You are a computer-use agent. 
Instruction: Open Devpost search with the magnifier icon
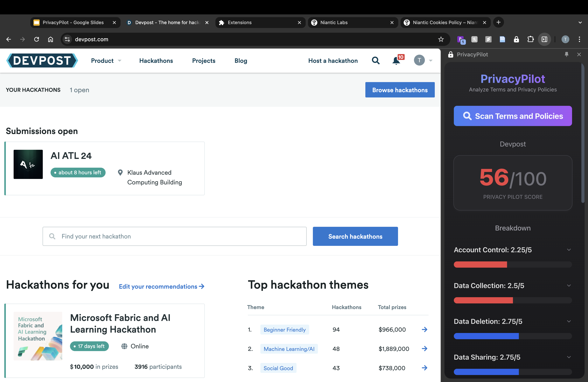click(x=375, y=60)
